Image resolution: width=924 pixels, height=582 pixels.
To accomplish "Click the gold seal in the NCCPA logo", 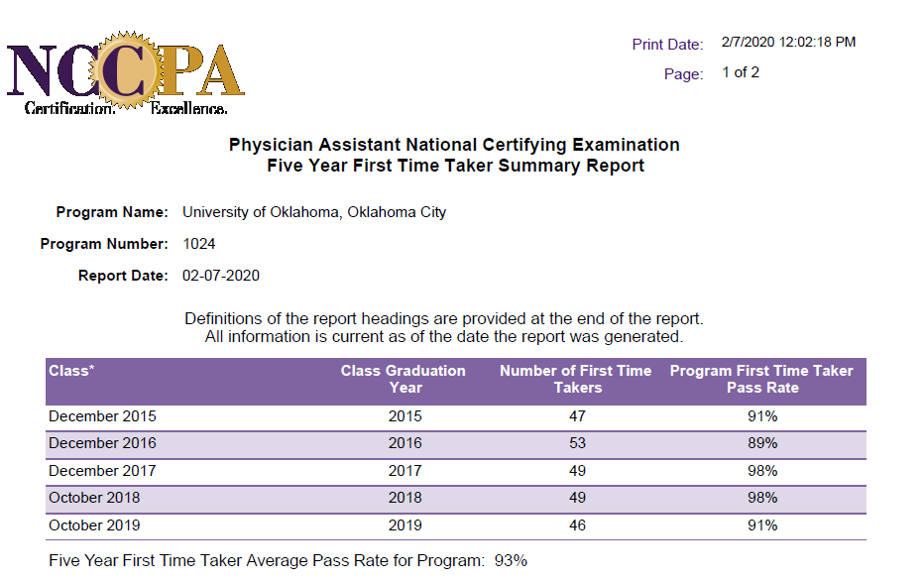I will (x=123, y=66).
